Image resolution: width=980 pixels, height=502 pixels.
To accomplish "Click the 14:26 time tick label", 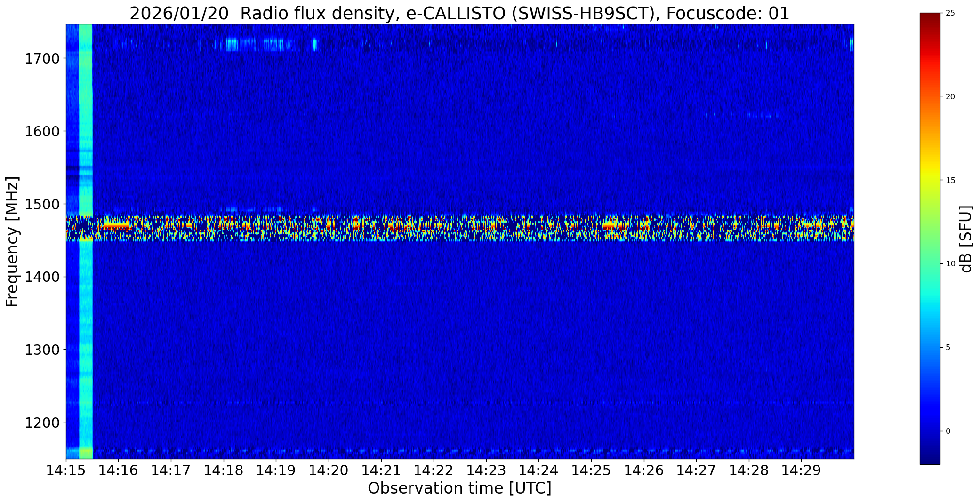I will [x=644, y=470].
